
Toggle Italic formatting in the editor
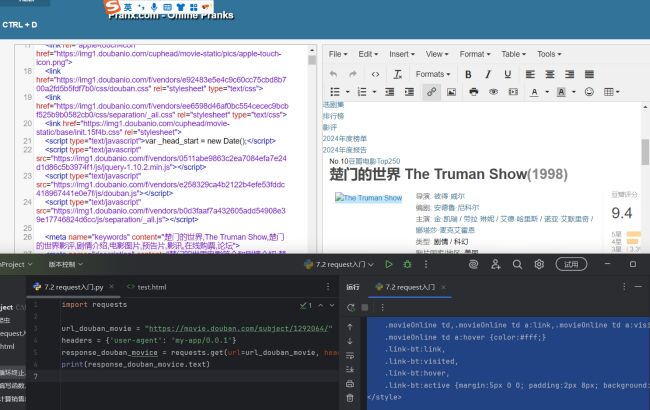point(488,74)
